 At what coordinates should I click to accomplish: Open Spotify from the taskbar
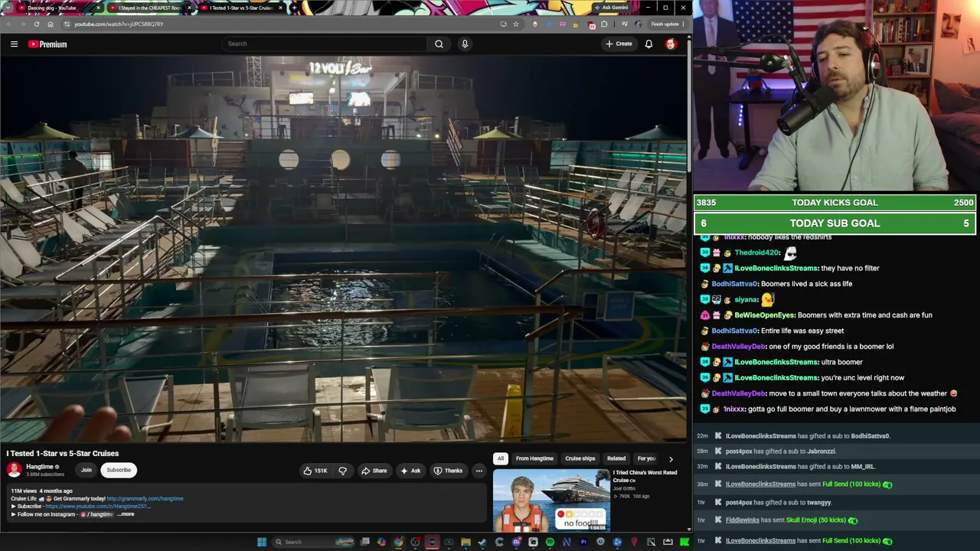[x=550, y=542]
